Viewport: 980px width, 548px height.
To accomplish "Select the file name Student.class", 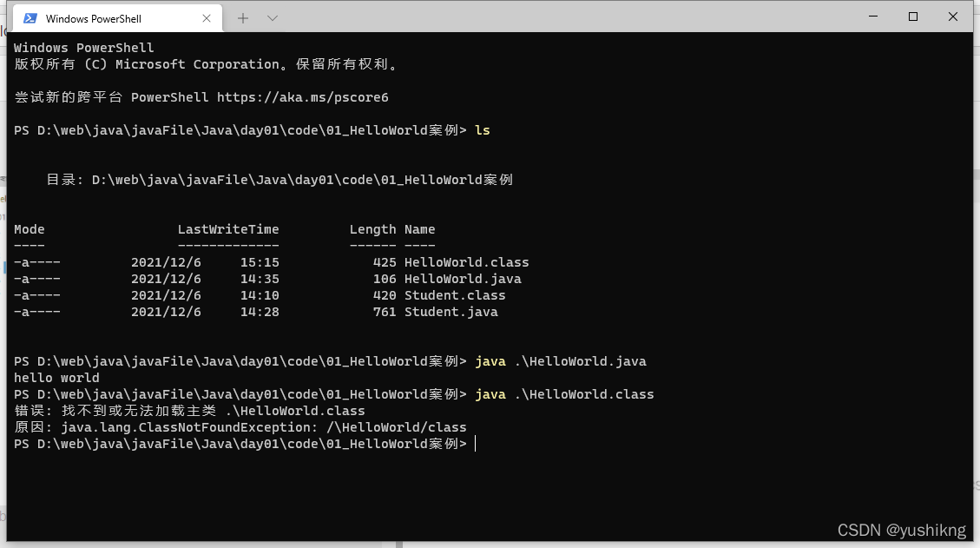I will (455, 295).
